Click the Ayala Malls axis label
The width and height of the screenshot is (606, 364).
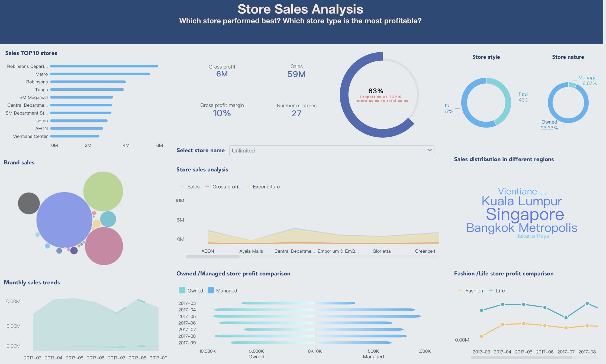(x=251, y=251)
